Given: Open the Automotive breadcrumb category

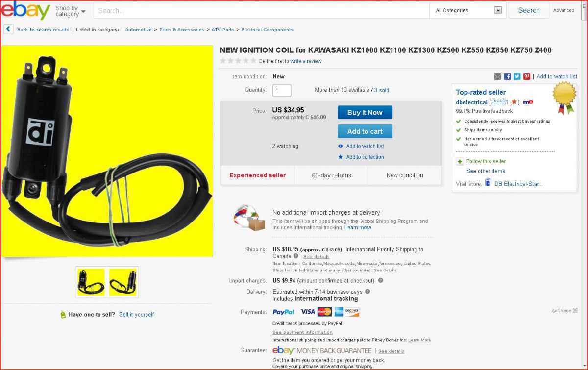Looking at the screenshot, I should click(x=138, y=30).
